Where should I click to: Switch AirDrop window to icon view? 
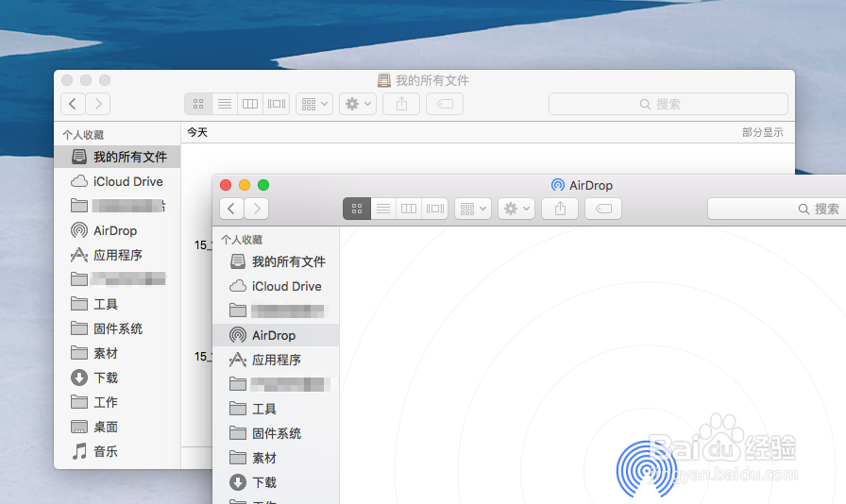(357, 209)
